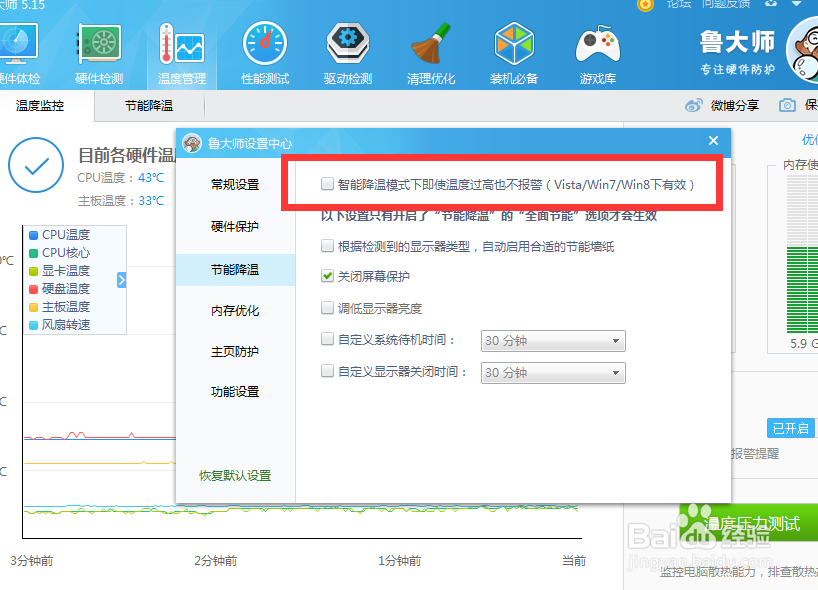Click the gold medal icon in title bar
818x590 pixels.
[x=645, y=5]
